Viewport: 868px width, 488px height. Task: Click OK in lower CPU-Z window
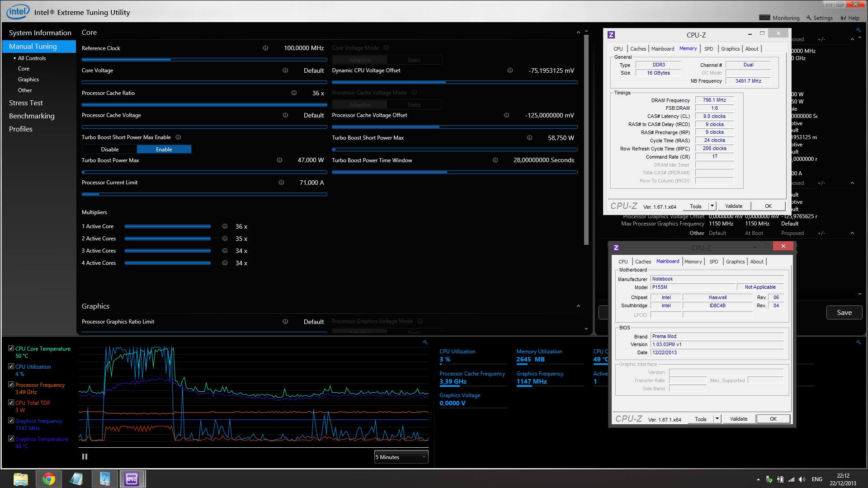773,419
